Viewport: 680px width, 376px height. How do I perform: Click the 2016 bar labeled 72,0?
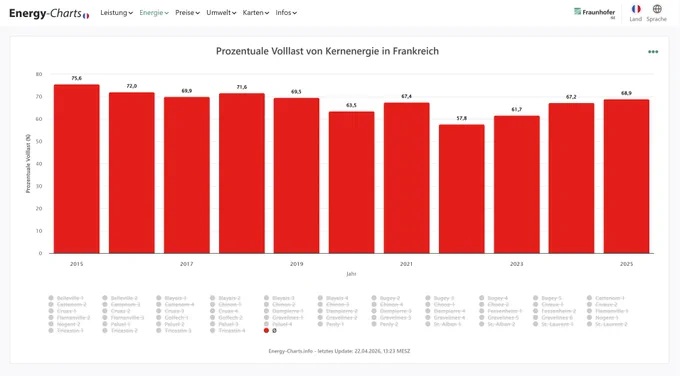click(x=131, y=173)
